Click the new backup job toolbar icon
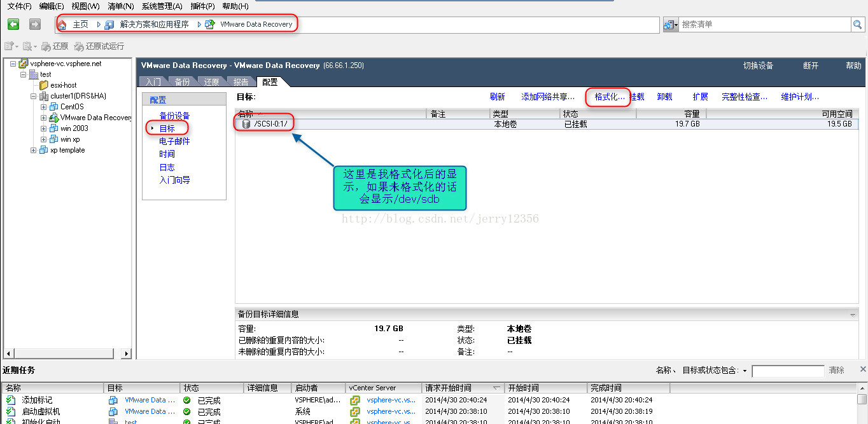 tap(9, 46)
